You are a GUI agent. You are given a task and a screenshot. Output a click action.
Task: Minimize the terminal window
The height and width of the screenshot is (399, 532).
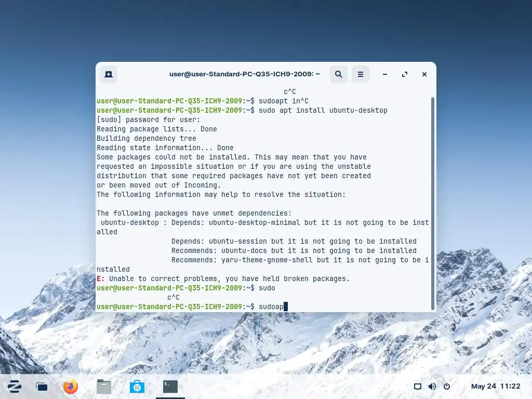tap(385, 74)
